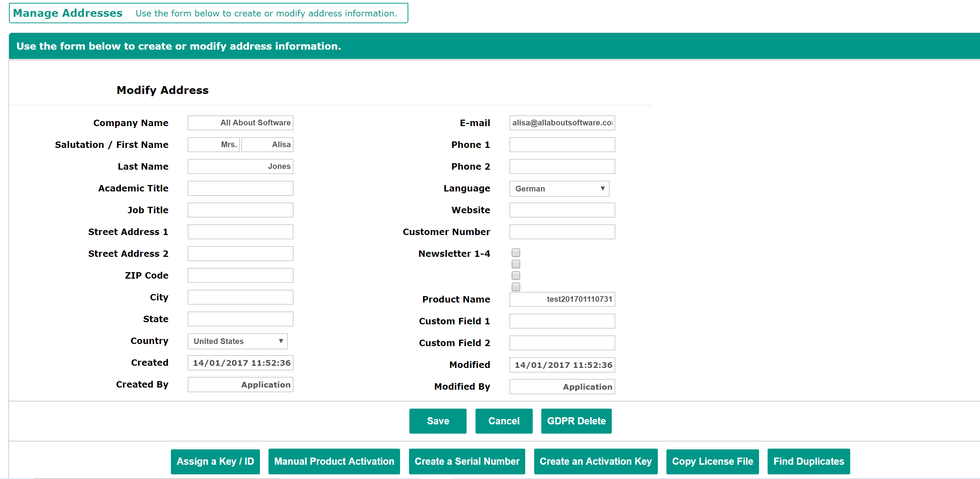
Task: Click Find Duplicates button
Action: pos(808,461)
